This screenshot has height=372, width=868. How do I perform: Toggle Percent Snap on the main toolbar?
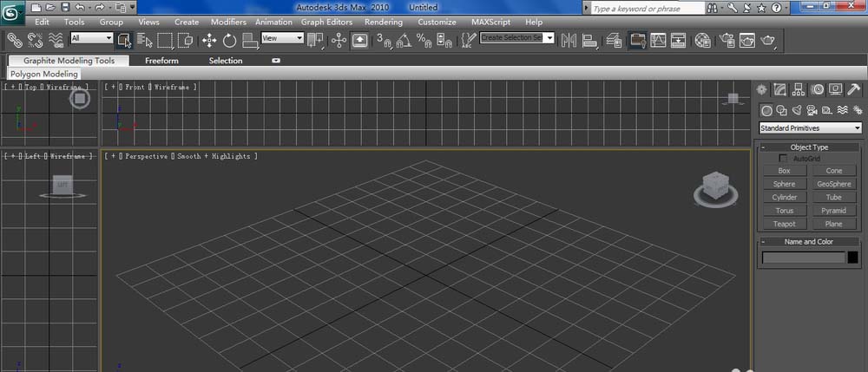424,41
